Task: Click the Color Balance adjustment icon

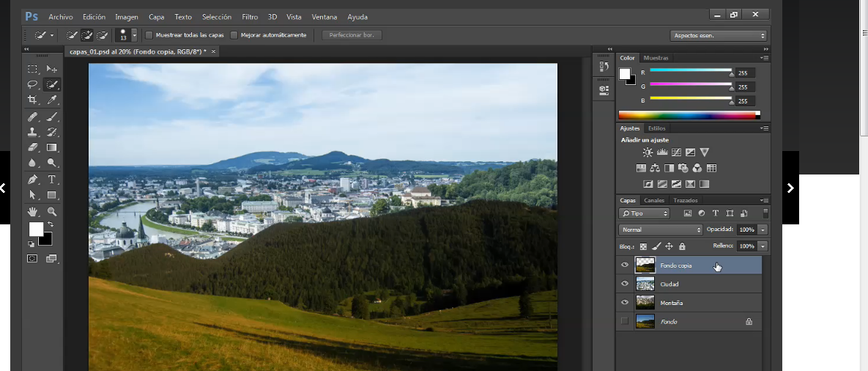Action: [x=654, y=169]
